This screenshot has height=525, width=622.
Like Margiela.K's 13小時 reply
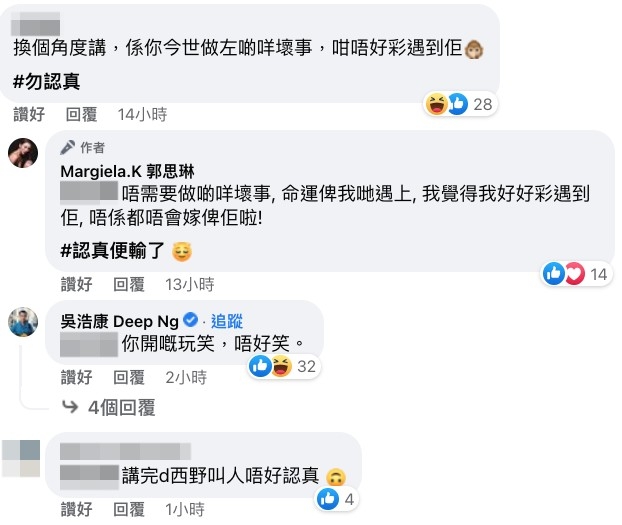coord(76,284)
